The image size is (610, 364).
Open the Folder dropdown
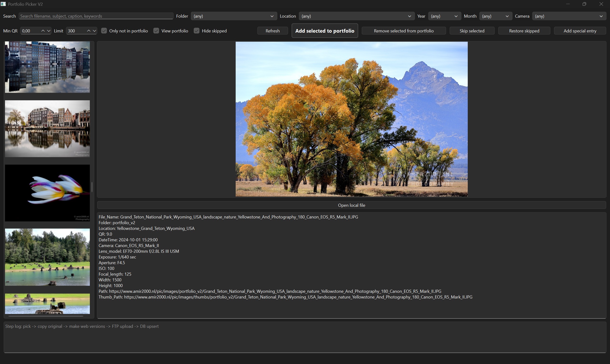[234, 16]
